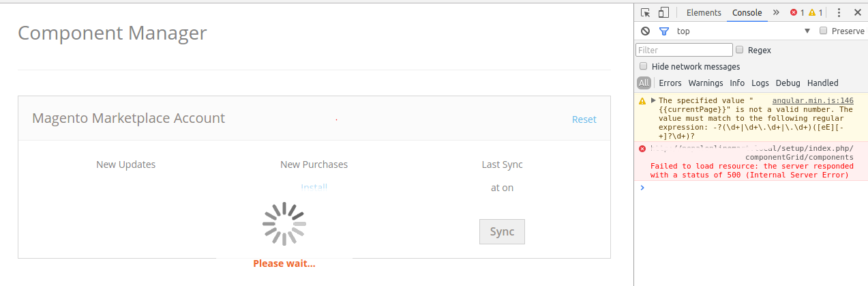Click the Reset link
868x286 pixels.
pos(584,119)
